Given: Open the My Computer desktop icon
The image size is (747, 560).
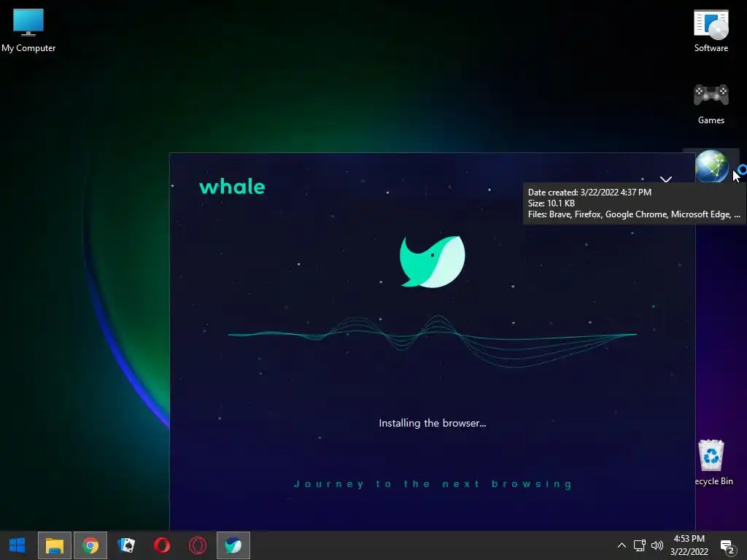Looking at the screenshot, I should tap(28, 29).
